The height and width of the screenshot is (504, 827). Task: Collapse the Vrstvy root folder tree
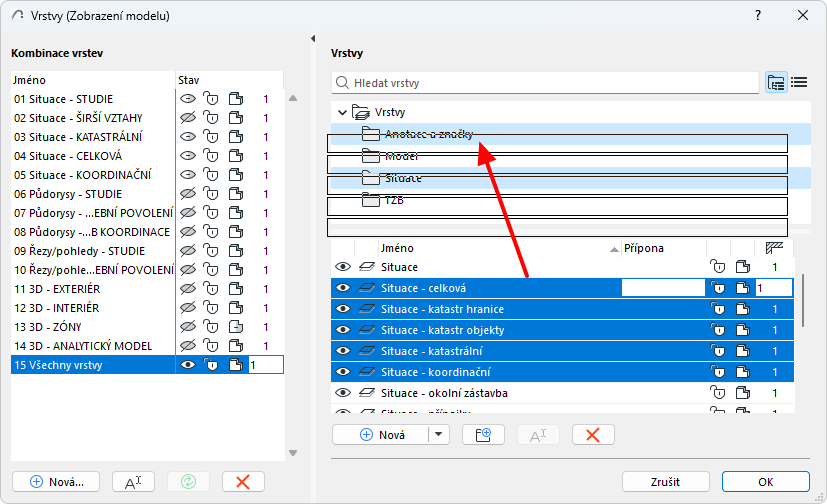[x=343, y=113]
